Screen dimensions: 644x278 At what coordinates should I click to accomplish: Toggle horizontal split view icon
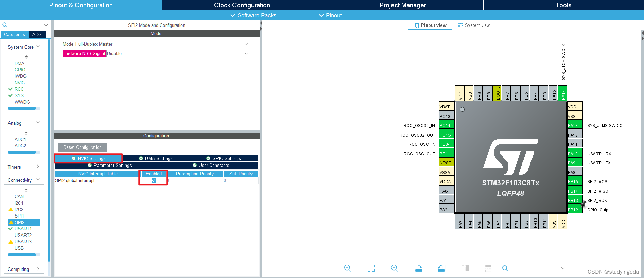point(488,268)
